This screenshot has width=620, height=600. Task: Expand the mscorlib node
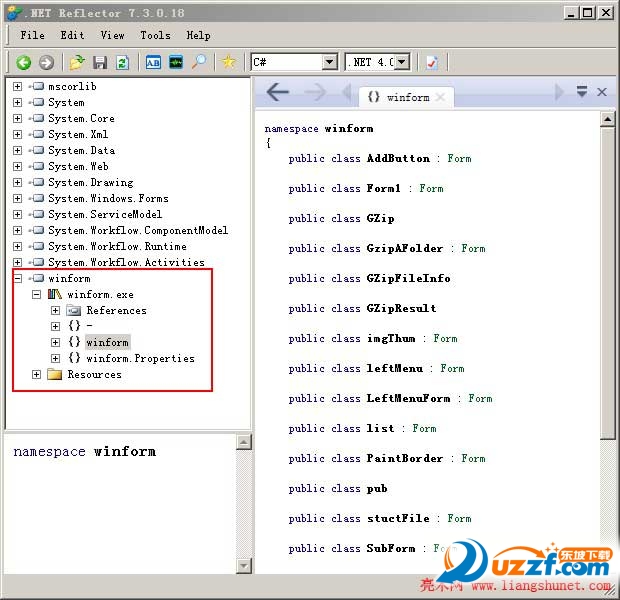point(17,86)
